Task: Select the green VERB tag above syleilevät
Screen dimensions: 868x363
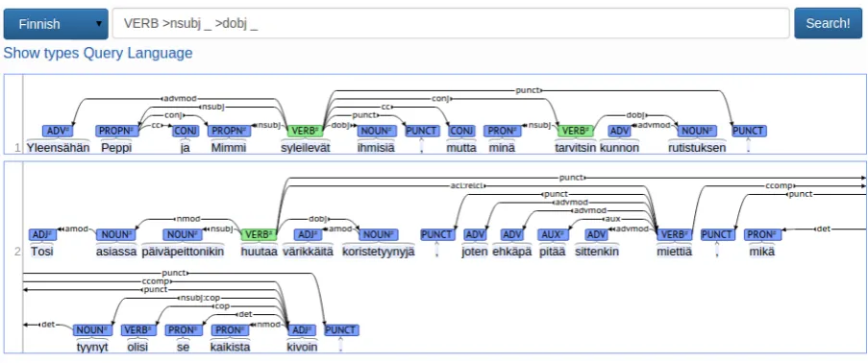Action: [305, 132]
